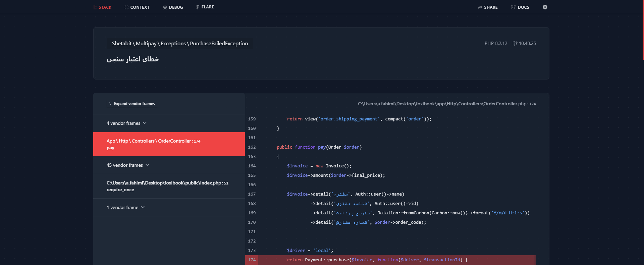Go to the FLARE tab
Screen dimensions: 644x265
tap(205, 7)
